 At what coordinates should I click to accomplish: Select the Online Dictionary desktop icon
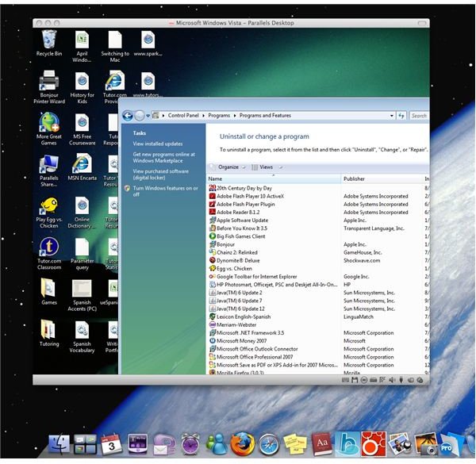pos(82,212)
